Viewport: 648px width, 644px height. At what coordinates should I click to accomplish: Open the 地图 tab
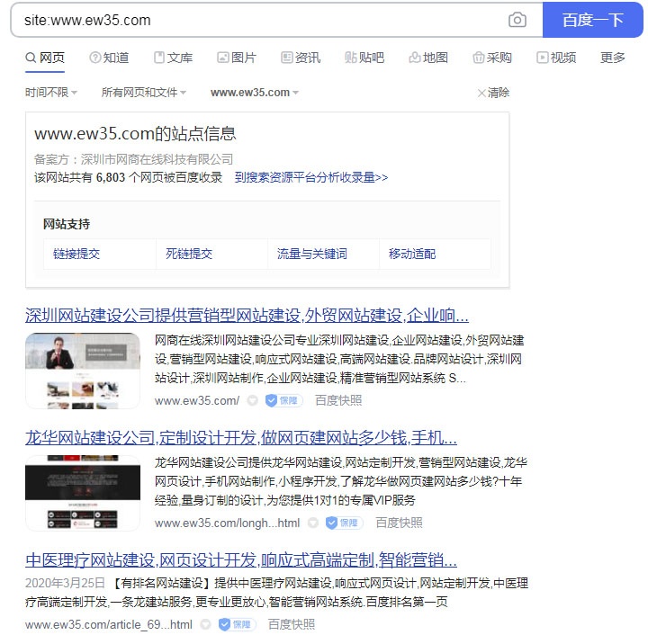coord(428,58)
